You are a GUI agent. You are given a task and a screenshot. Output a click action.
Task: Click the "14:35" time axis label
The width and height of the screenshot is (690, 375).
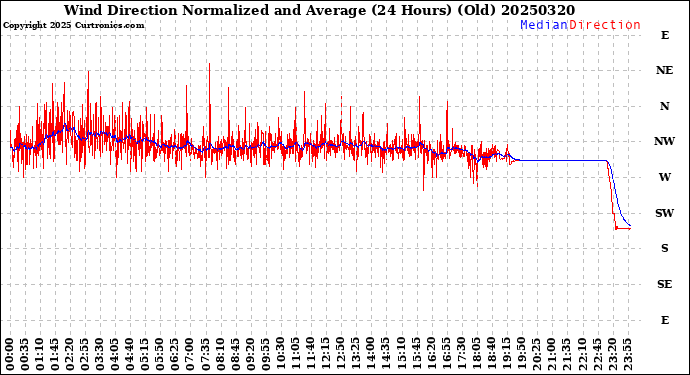click(x=386, y=355)
